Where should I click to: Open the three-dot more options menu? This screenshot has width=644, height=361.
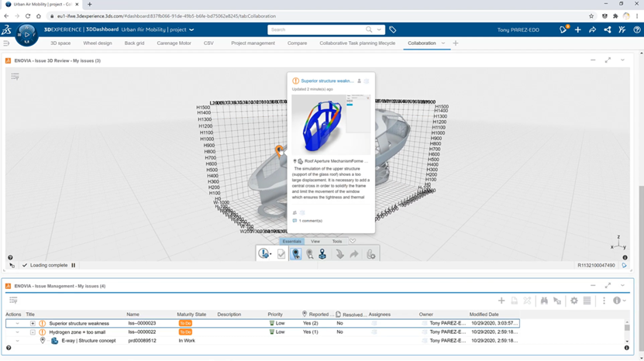pos(604,301)
